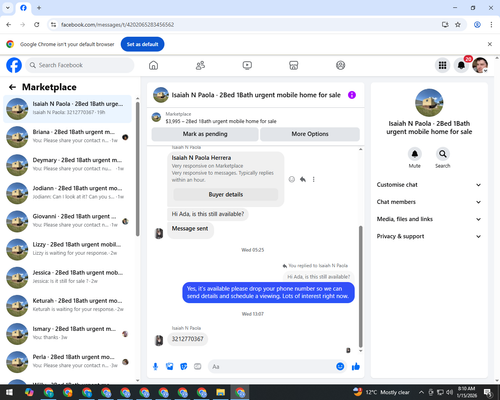Screen dimensions: 500x400
Task: Dismiss the default browser notification bar
Action: (x=490, y=44)
